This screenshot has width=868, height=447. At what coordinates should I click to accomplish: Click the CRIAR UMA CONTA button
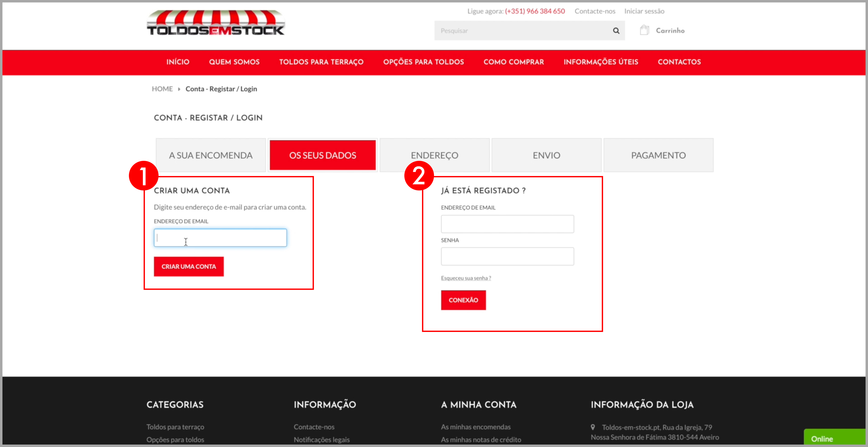point(189,267)
